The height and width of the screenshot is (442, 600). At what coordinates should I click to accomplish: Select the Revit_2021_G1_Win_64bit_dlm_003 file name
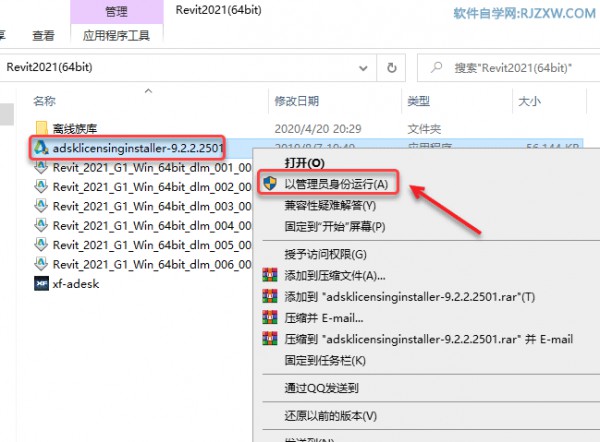click(152, 206)
